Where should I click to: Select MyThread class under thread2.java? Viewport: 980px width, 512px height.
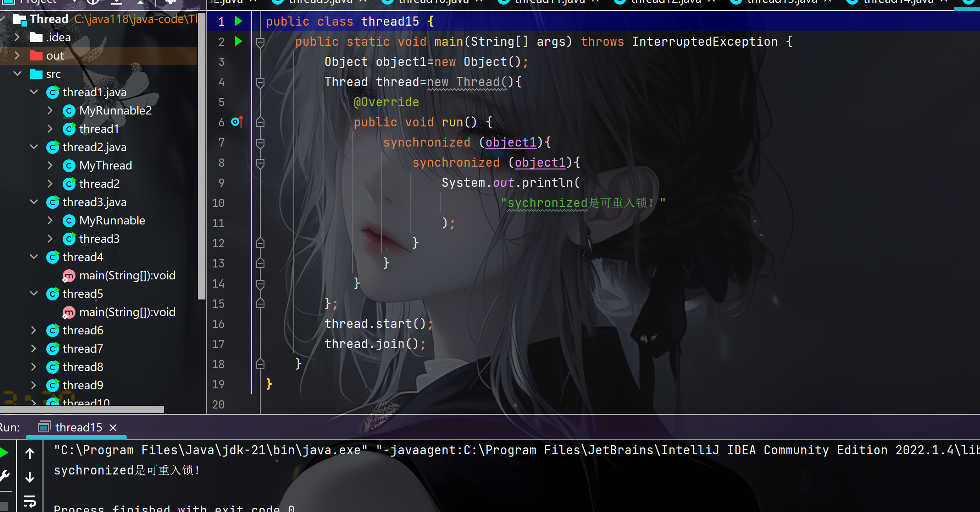tap(106, 165)
